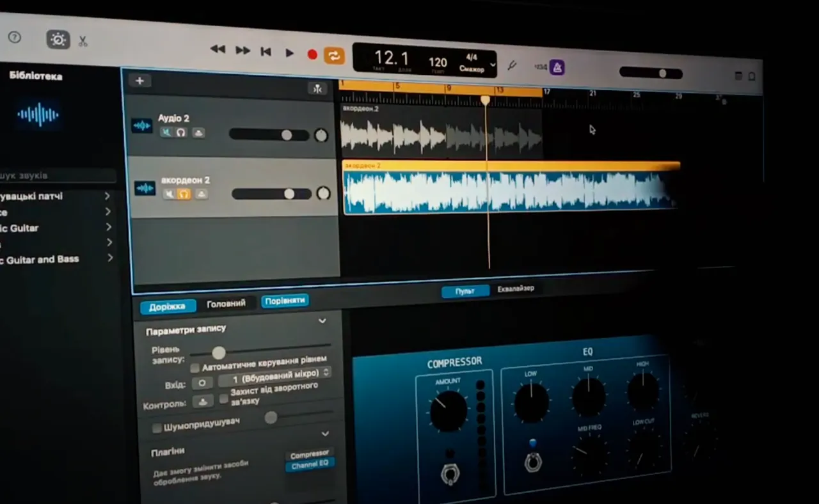Click the 12.1 bar position display
This screenshot has width=819, height=504.
(392, 58)
